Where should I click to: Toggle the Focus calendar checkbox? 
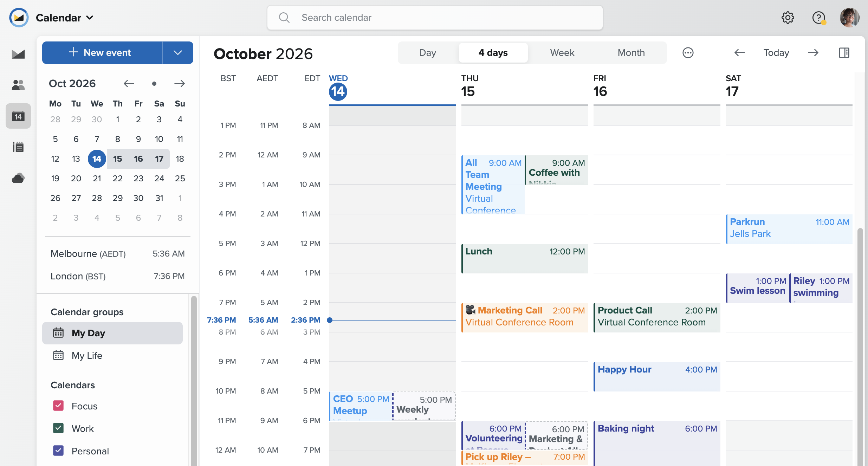pos(58,406)
